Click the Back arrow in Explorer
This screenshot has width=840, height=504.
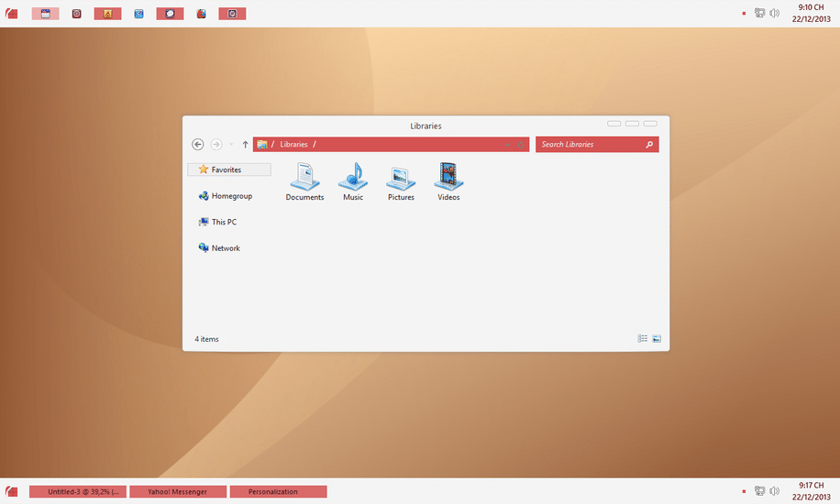[198, 145]
